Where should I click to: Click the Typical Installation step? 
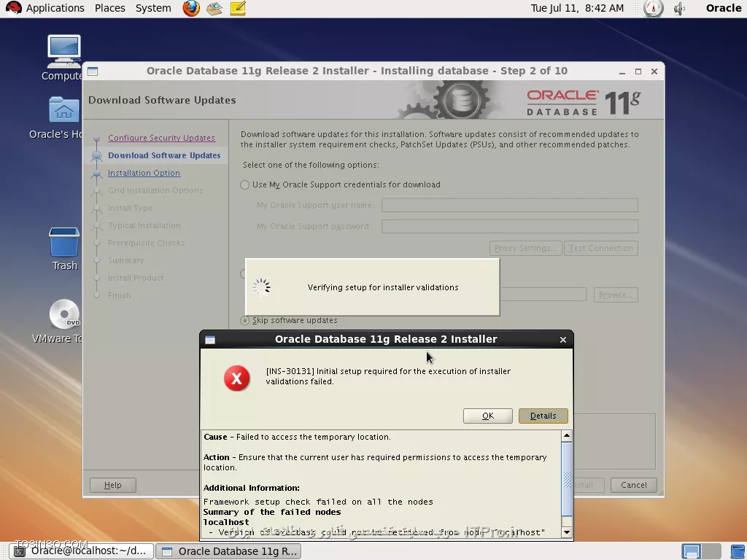click(x=144, y=225)
